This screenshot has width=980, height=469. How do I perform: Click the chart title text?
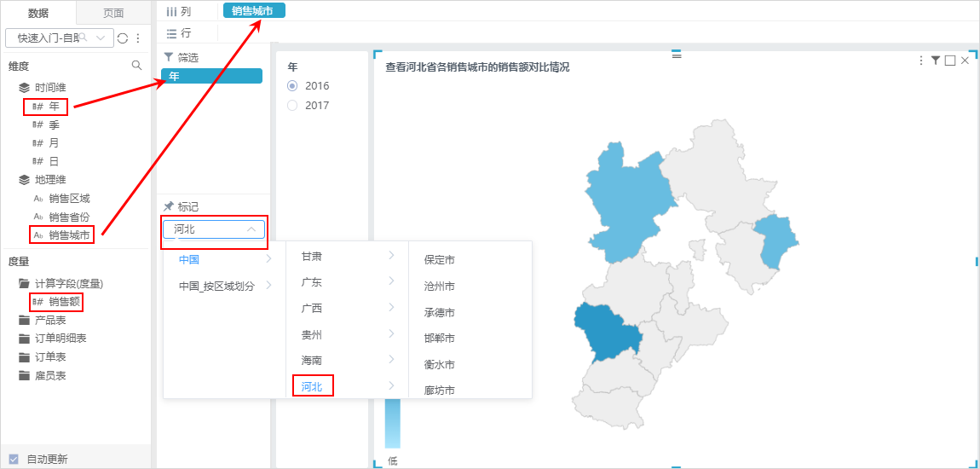pos(477,67)
